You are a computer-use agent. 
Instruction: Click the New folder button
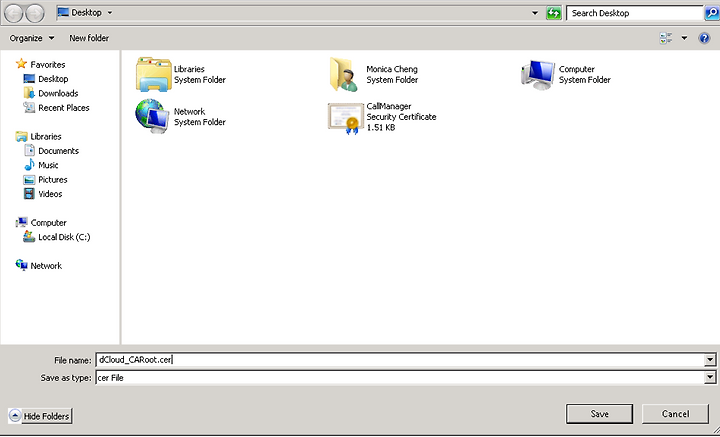coord(89,38)
